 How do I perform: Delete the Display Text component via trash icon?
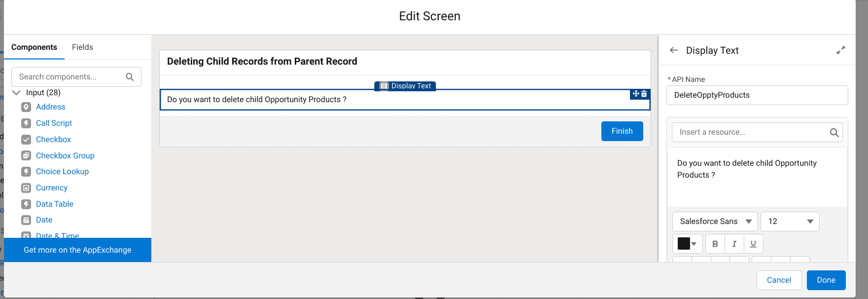[644, 94]
